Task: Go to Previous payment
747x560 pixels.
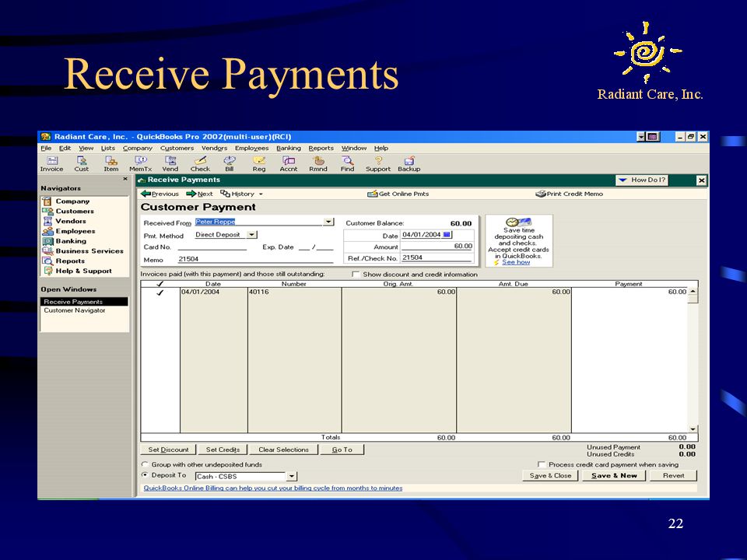Action: click(x=160, y=194)
